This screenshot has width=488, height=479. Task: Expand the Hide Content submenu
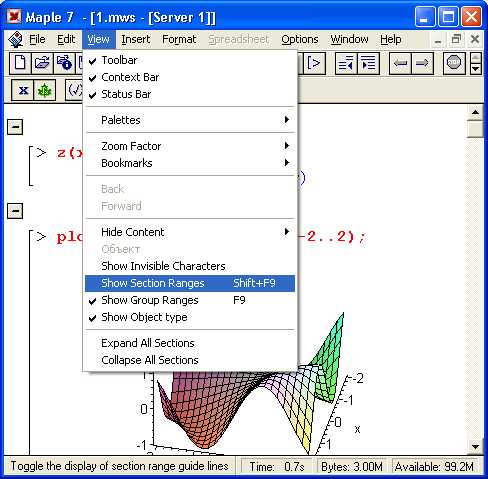coord(191,232)
